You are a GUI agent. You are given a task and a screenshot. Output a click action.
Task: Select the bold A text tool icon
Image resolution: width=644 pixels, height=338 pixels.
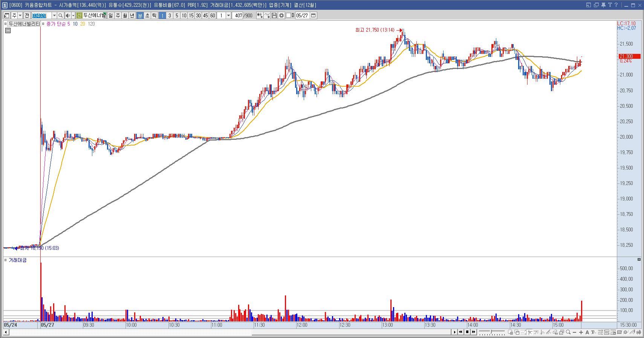click(x=587, y=332)
